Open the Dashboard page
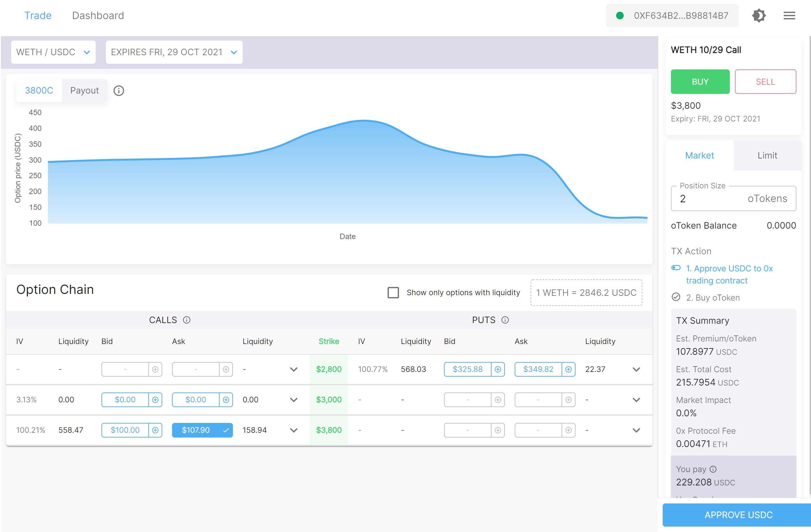 coord(98,16)
